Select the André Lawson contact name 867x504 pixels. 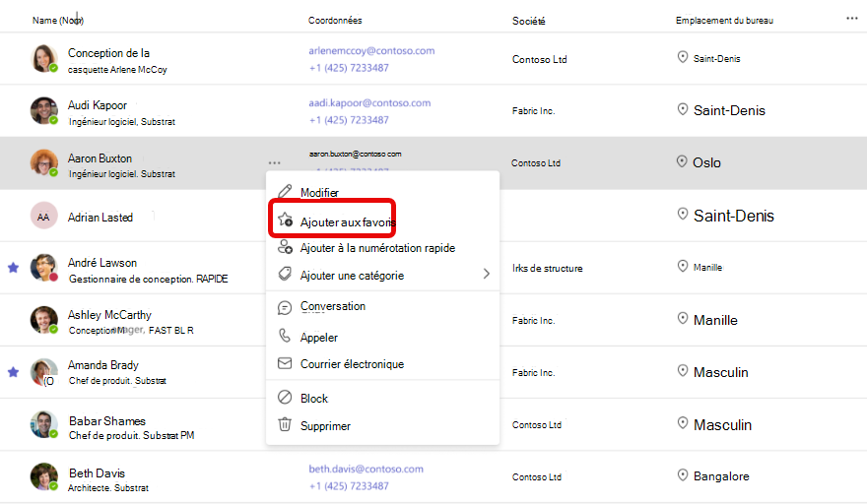(102, 263)
